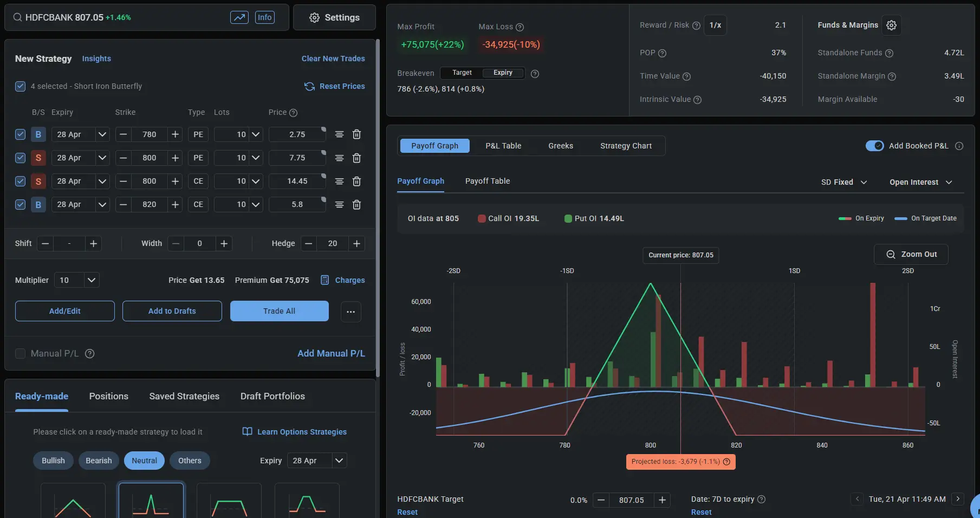This screenshot has width=980, height=518.
Task: Delete the 780 PE leg via trash icon
Action: [356, 134]
